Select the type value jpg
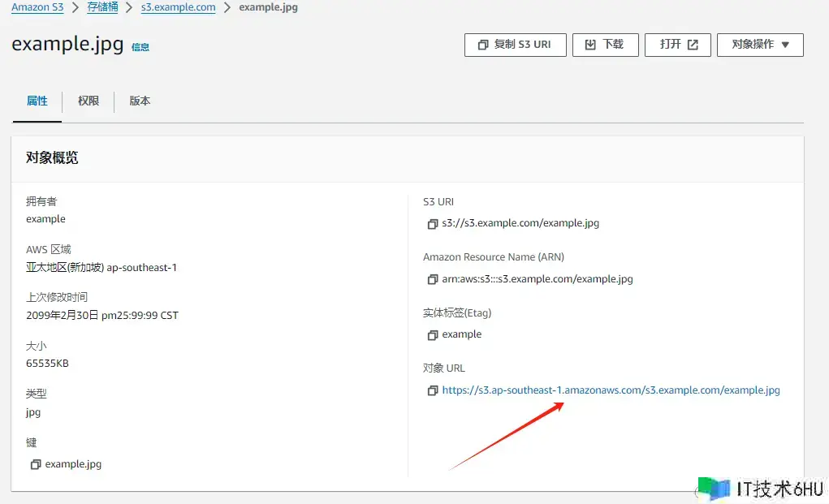The width and height of the screenshot is (829, 504). (x=33, y=412)
